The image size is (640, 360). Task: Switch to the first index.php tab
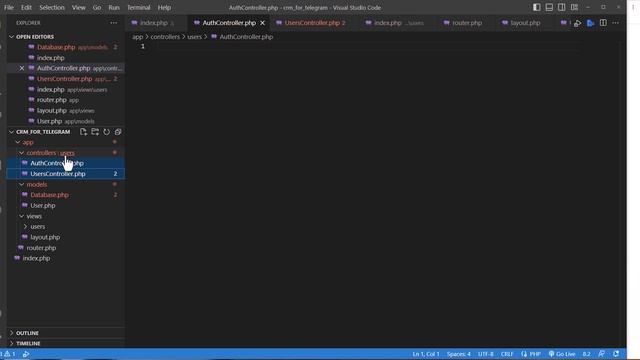coord(153,23)
